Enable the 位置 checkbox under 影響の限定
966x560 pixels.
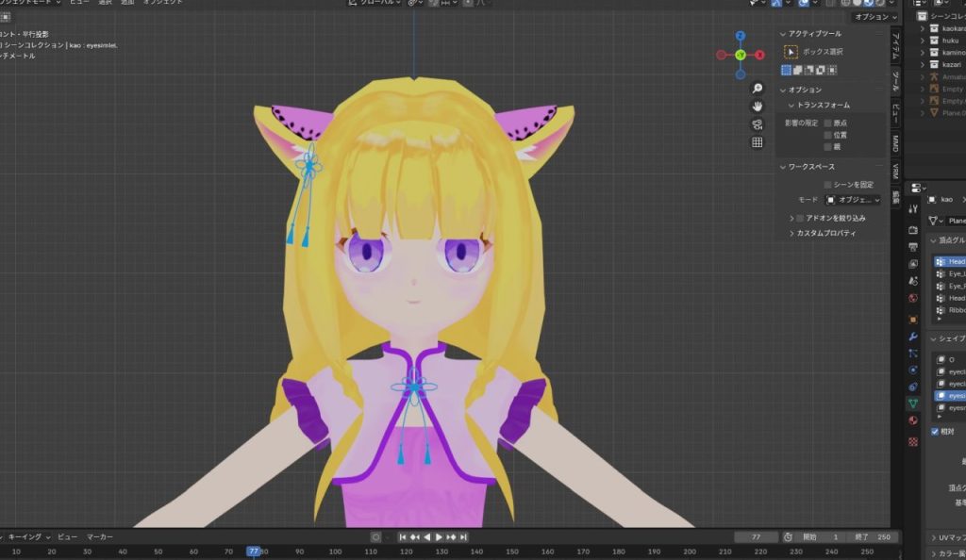(828, 135)
